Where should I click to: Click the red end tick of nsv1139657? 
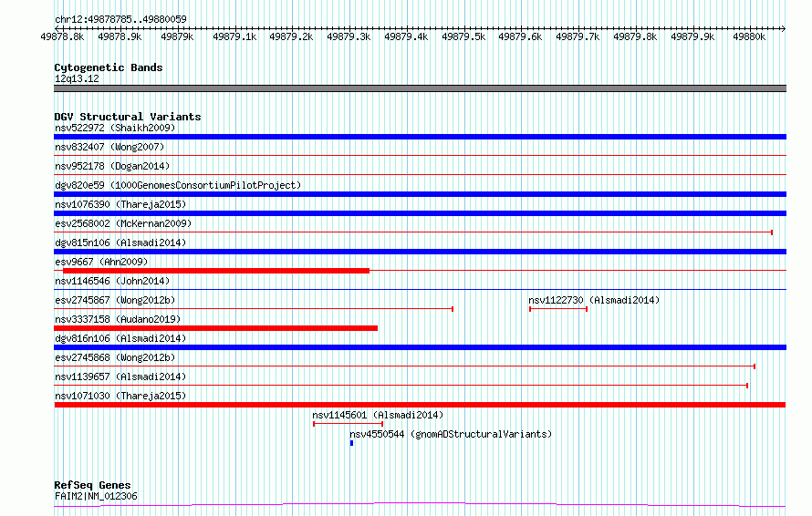747,386
